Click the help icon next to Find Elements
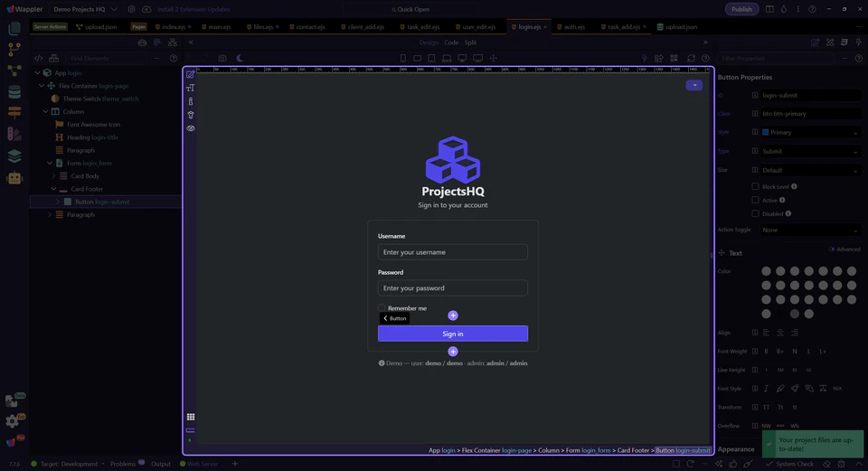 click(174, 58)
